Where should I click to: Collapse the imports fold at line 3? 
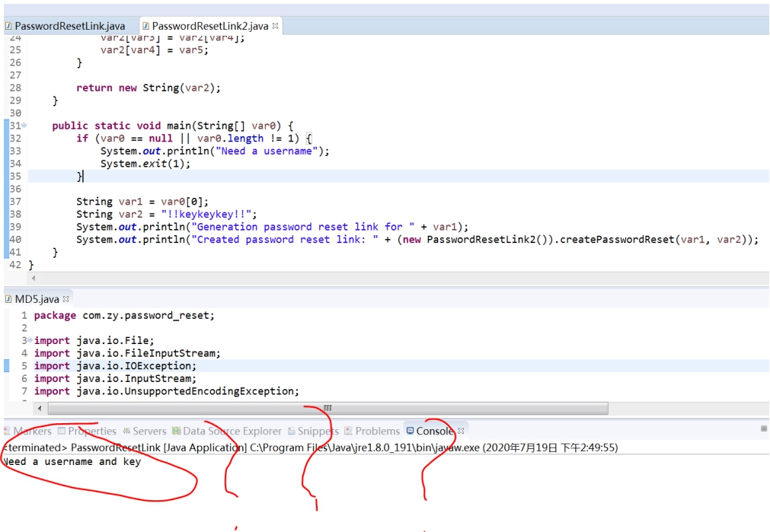tap(30, 339)
